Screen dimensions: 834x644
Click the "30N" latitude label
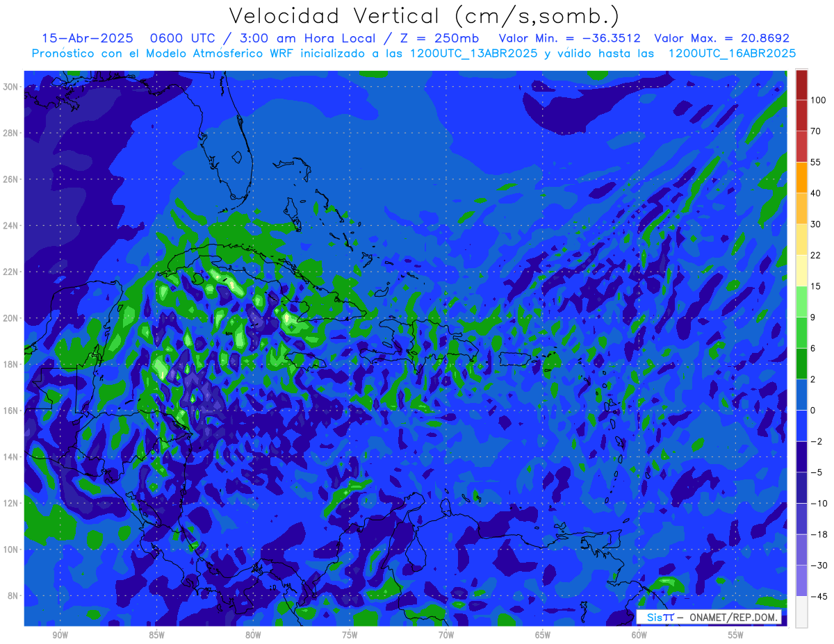tap(12, 87)
